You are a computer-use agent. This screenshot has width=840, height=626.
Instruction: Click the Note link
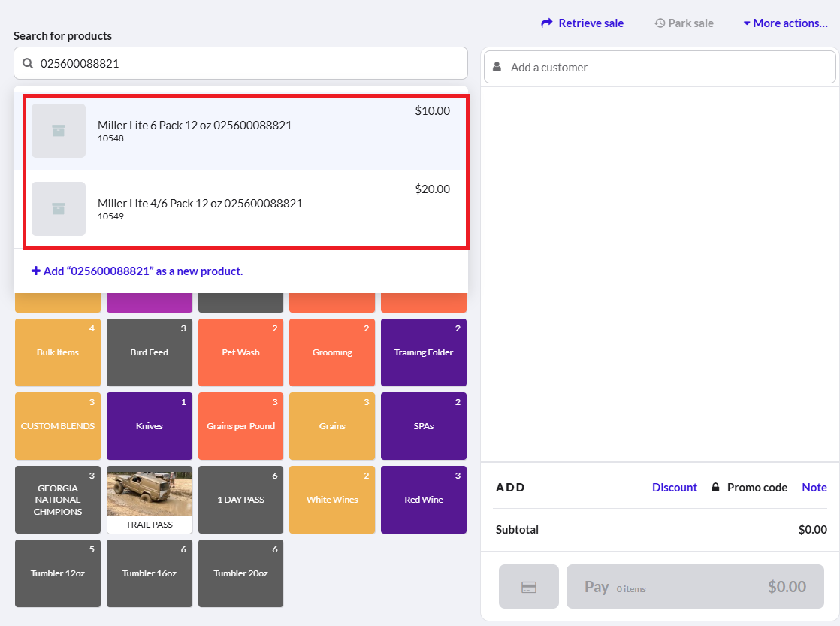[x=814, y=487]
